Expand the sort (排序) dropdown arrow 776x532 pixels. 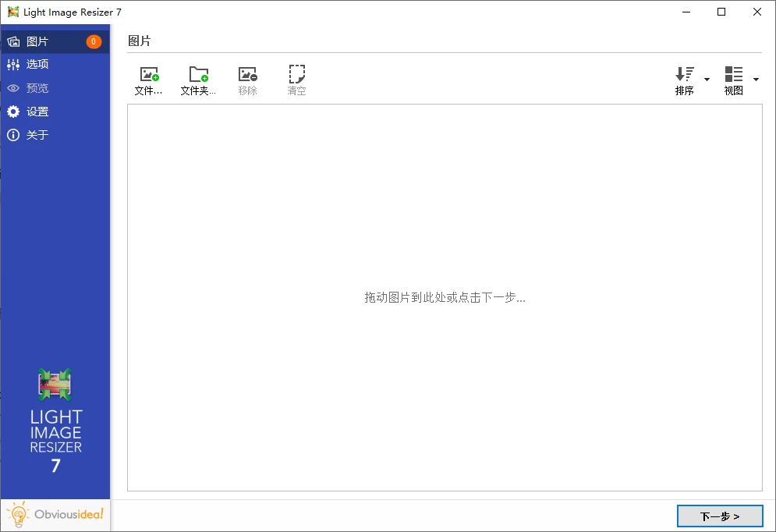[707, 80]
